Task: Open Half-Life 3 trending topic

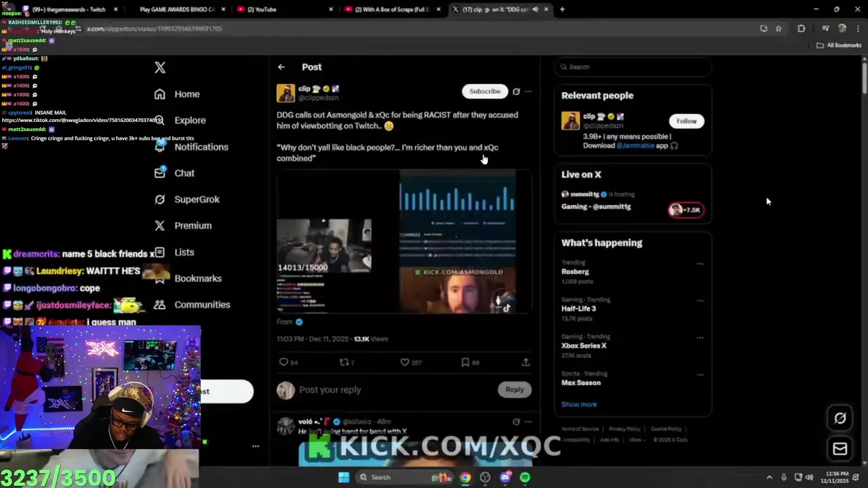Action: pyautogui.click(x=578, y=308)
